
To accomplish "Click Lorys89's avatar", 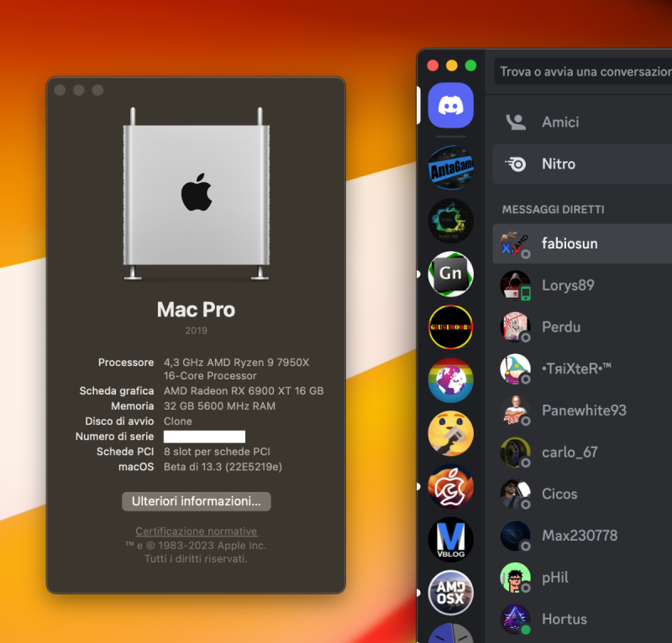I will (515, 285).
